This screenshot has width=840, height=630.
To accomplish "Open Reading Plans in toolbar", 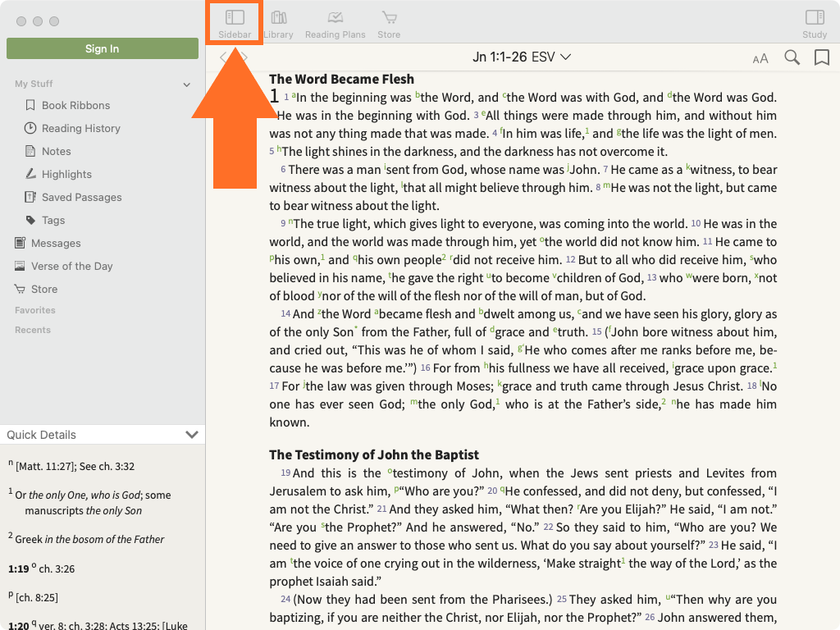I will pos(335,23).
